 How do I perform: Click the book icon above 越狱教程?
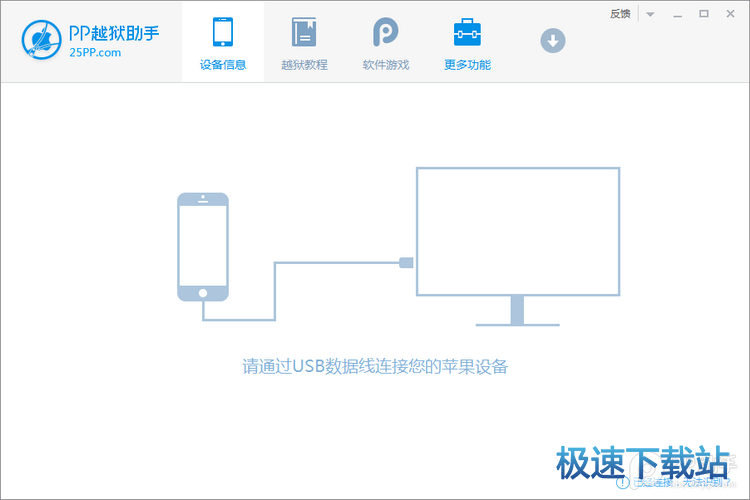(304, 32)
